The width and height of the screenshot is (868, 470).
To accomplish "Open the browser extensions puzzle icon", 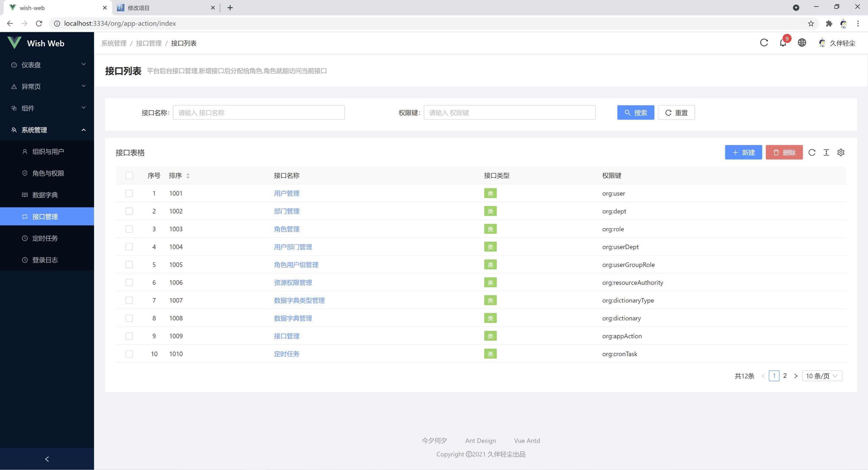I will (x=829, y=23).
